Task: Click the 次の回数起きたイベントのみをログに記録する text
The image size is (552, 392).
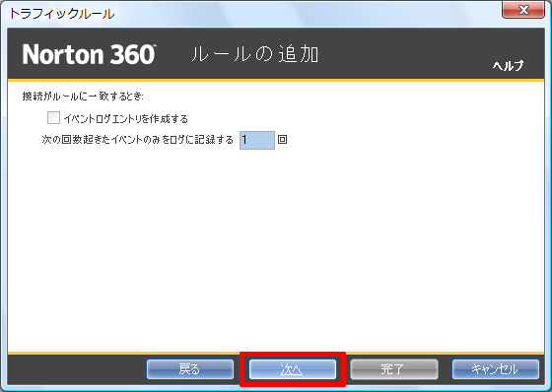Action: (x=138, y=140)
